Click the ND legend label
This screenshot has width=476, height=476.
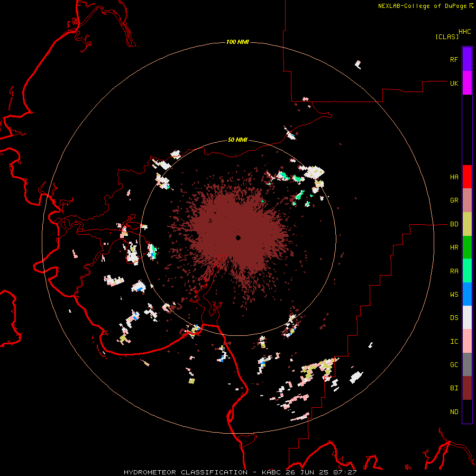(x=454, y=412)
